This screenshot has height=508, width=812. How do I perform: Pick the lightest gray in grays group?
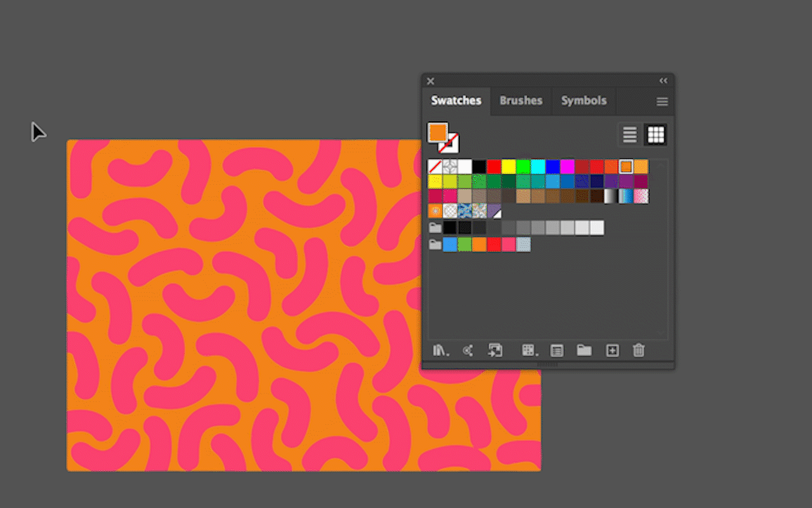(x=597, y=228)
